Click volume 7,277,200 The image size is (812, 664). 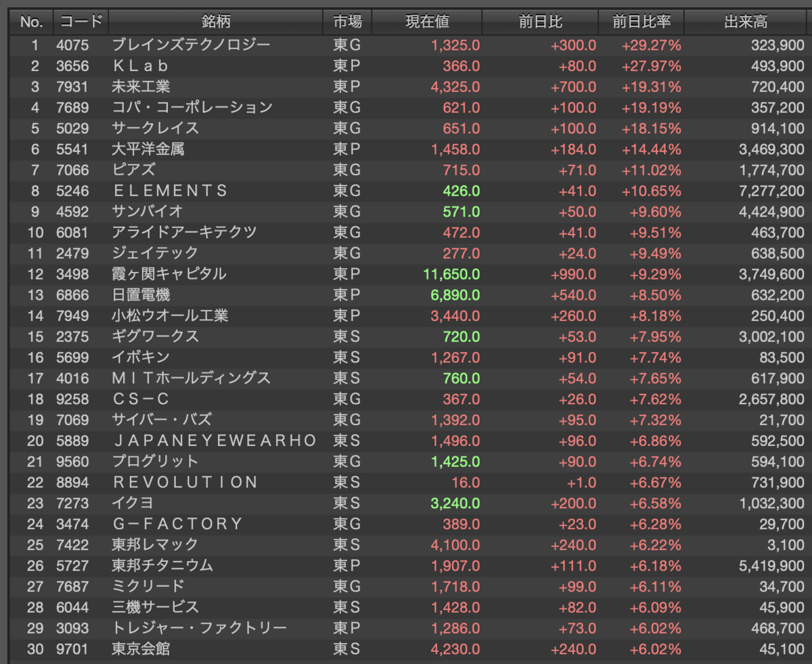pyautogui.click(x=772, y=191)
